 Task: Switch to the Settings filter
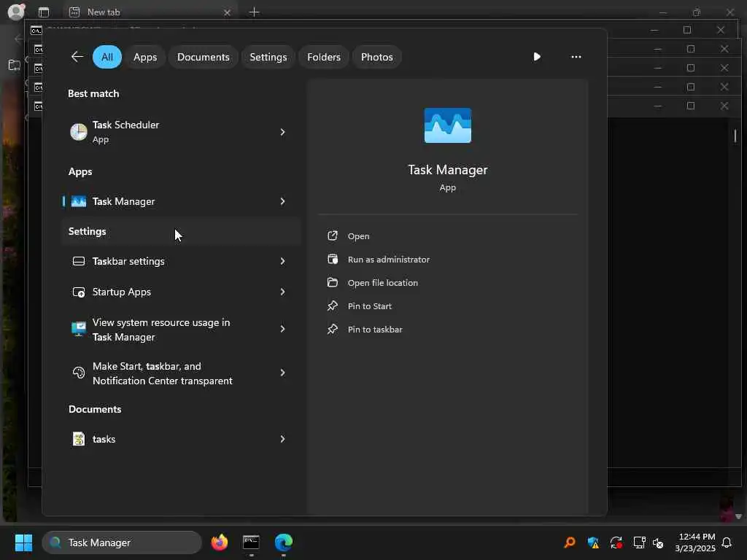coord(268,57)
